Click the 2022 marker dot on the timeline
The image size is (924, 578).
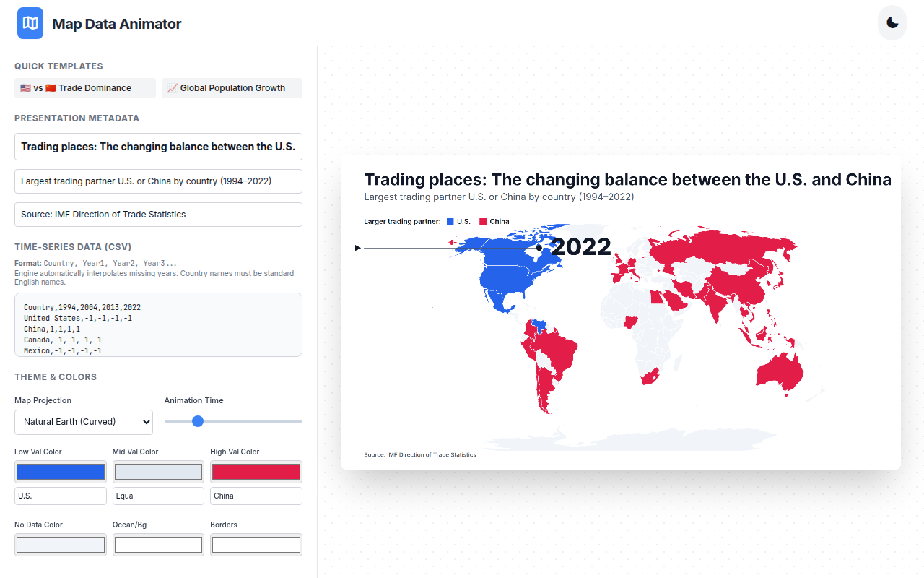[539, 248]
